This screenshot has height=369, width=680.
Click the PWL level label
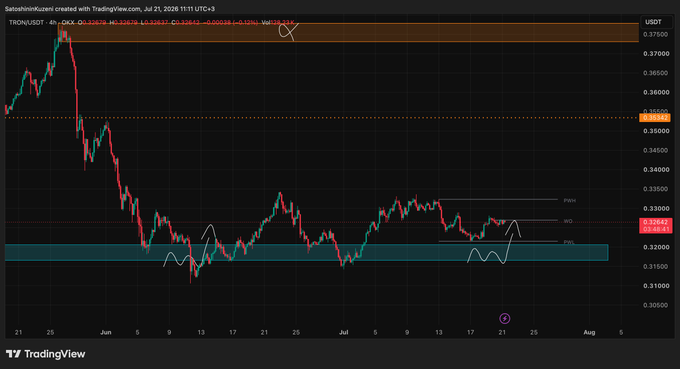(x=569, y=242)
